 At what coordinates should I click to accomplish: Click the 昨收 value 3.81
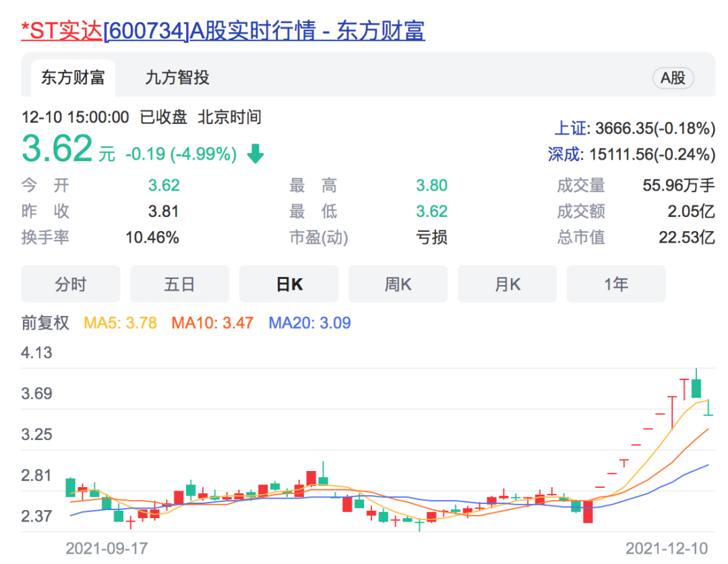click(x=163, y=212)
